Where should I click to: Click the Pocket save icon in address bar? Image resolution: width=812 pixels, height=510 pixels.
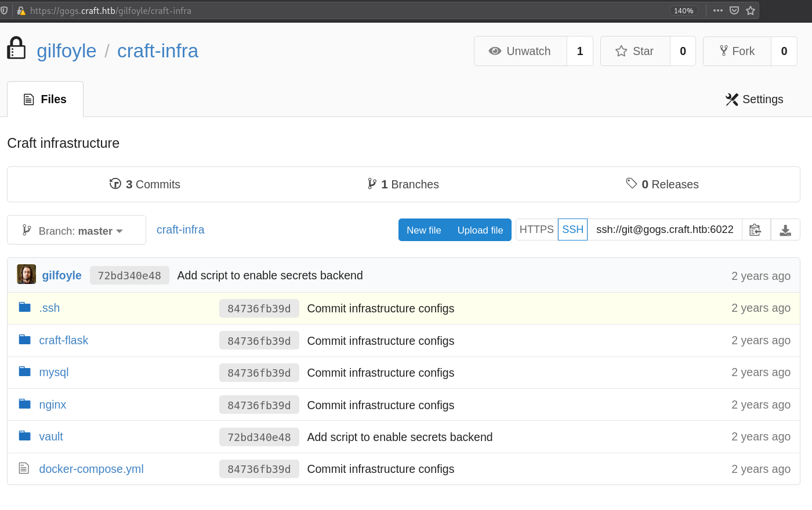(734, 10)
